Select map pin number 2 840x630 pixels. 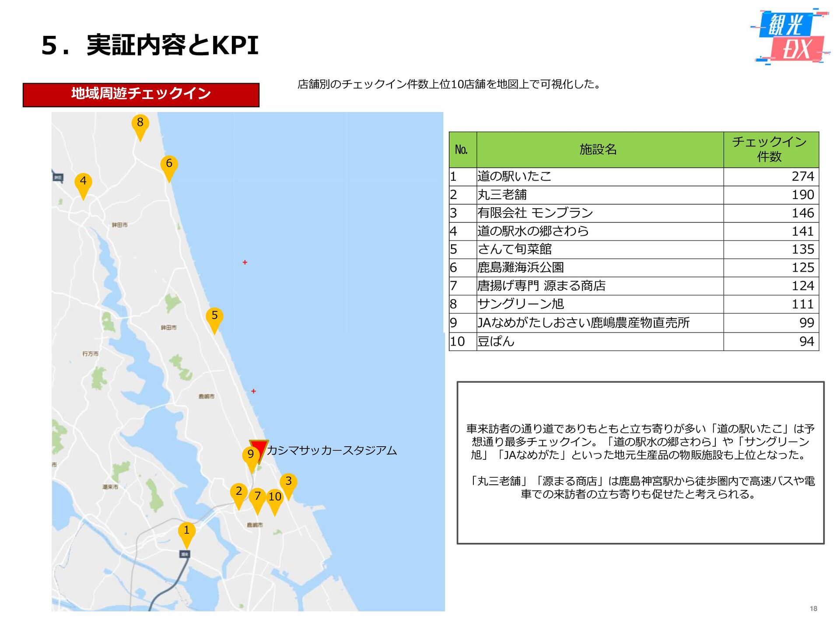(x=239, y=492)
